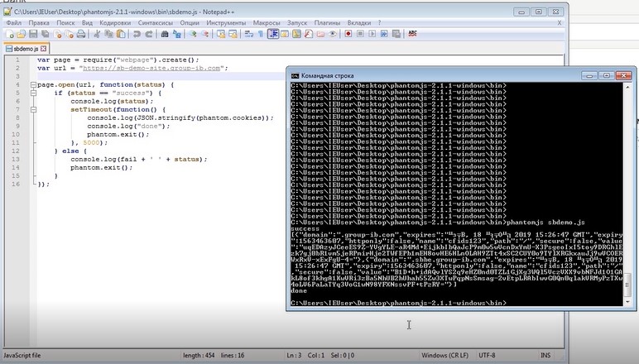Open the Правка menu

click(x=39, y=23)
